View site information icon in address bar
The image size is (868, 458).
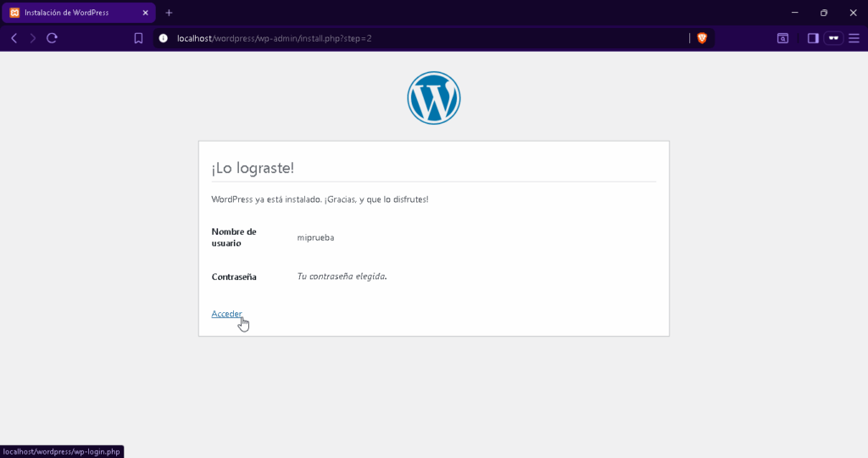pyautogui.click(x=164, y=38)
